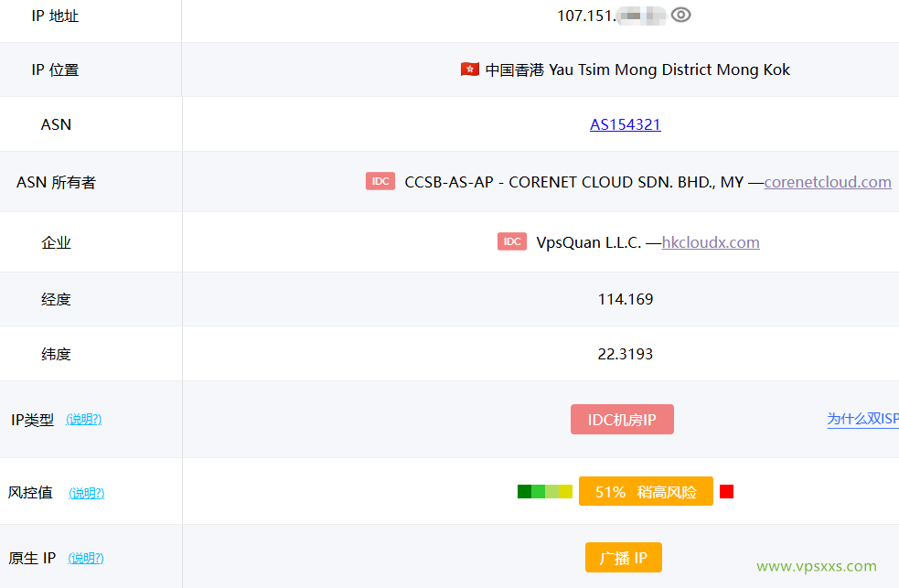Visit the corenetcloud.com link
The width and height of the screenshot is (899, 588).
tap(828, 182)
